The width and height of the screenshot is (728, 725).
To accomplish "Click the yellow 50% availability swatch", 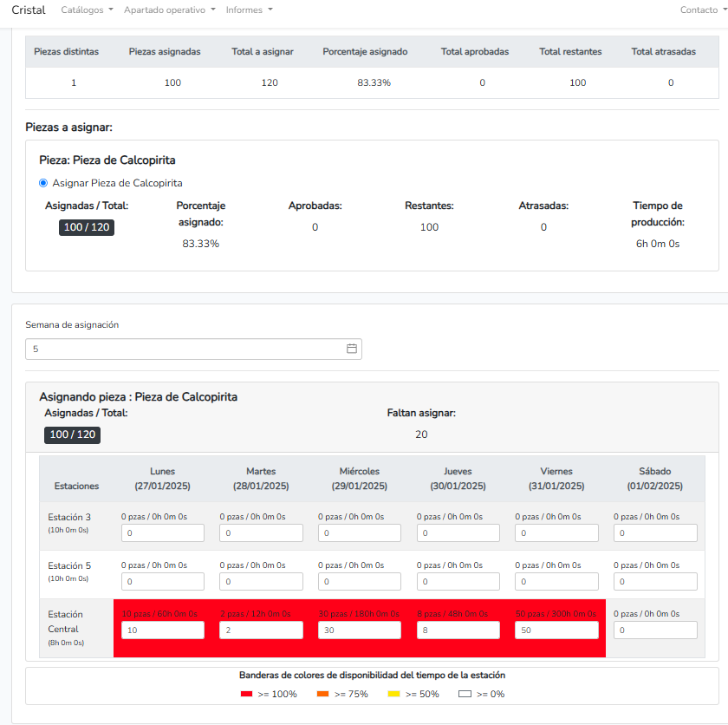I will coord(395,694).
